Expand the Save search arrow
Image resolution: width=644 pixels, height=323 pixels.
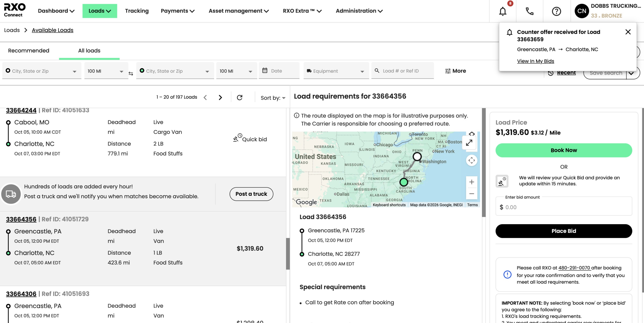(631, 73)
